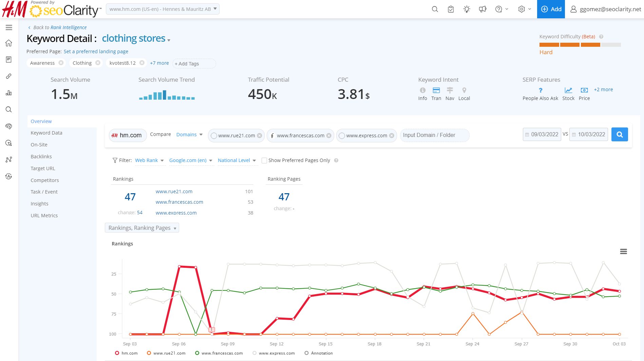This screenshot has width=644, height=361.
Task: Open the Competitors section
Action: click(x=45, y=180)
